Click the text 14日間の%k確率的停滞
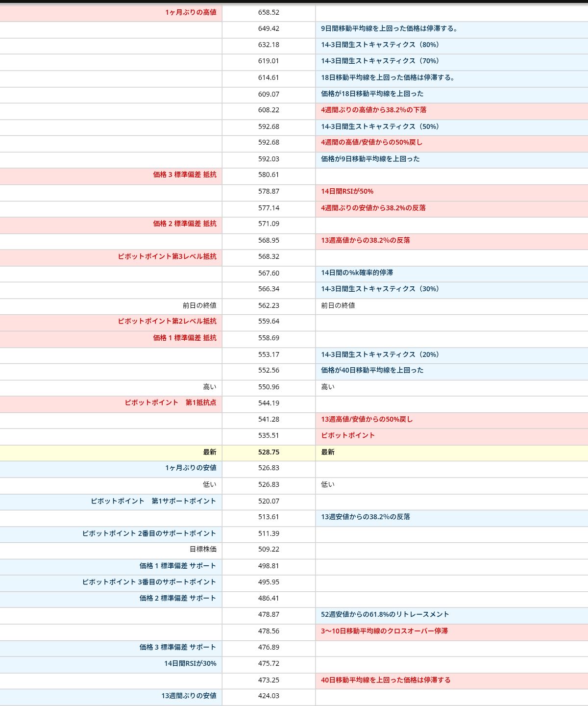 click(x=357, y=273)
